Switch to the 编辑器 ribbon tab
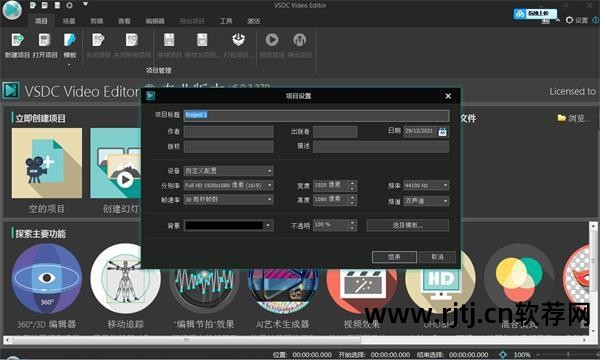The width and height of the screenshot is (600, 360). pyautogui.click(x=155, y=21)
